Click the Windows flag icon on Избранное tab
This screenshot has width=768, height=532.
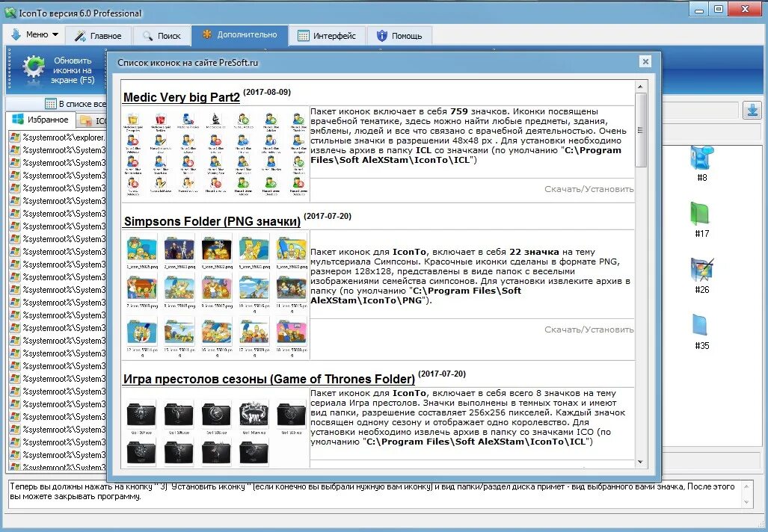pos(18,120)
